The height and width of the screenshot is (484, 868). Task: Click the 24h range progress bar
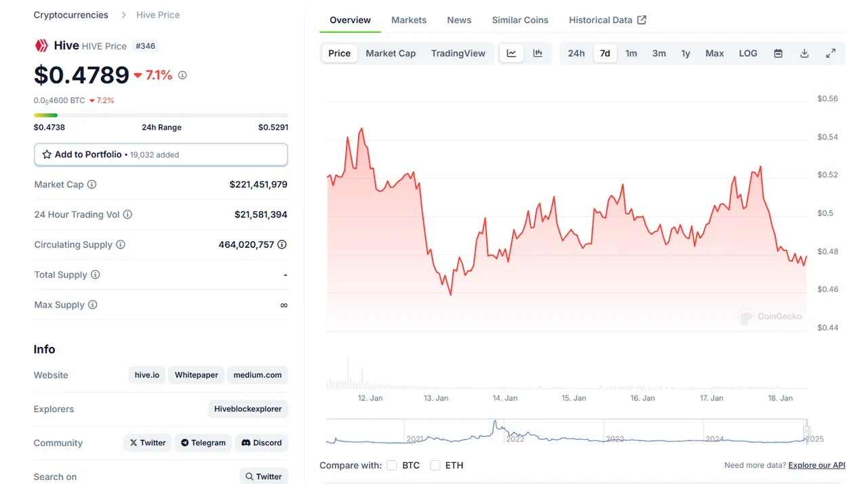pyautogui.click(x=161, y=115)
